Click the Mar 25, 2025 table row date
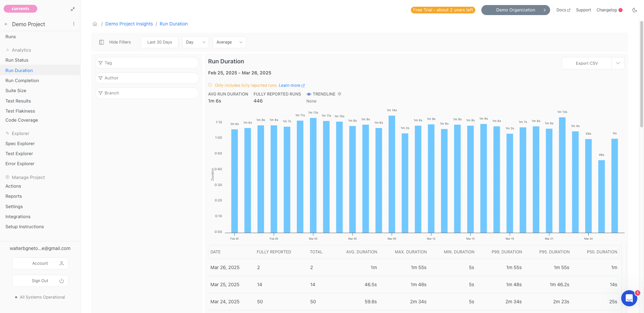 click(225, 285)
